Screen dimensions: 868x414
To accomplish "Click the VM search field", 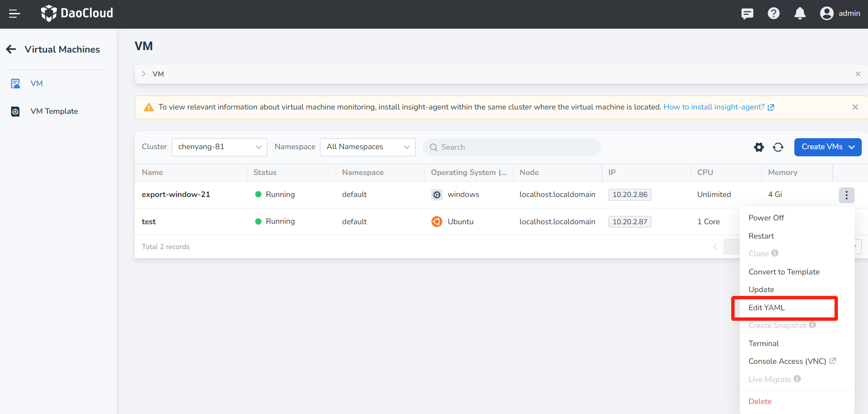I will coord(512,147).
